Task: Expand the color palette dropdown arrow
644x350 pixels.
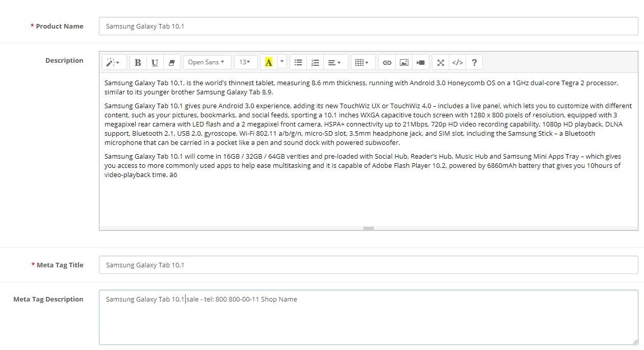Action: 282,62
